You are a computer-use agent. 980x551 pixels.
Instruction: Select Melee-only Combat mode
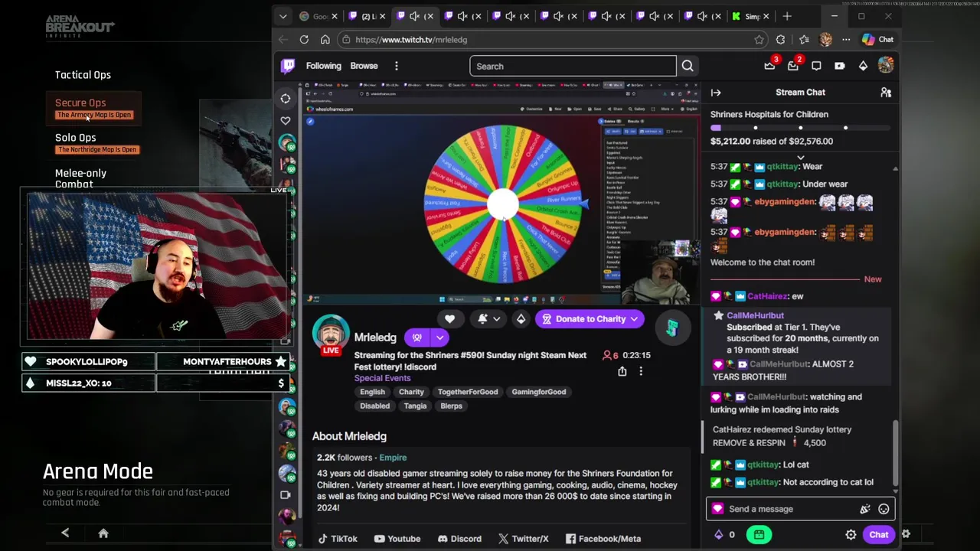coord(80,178)
